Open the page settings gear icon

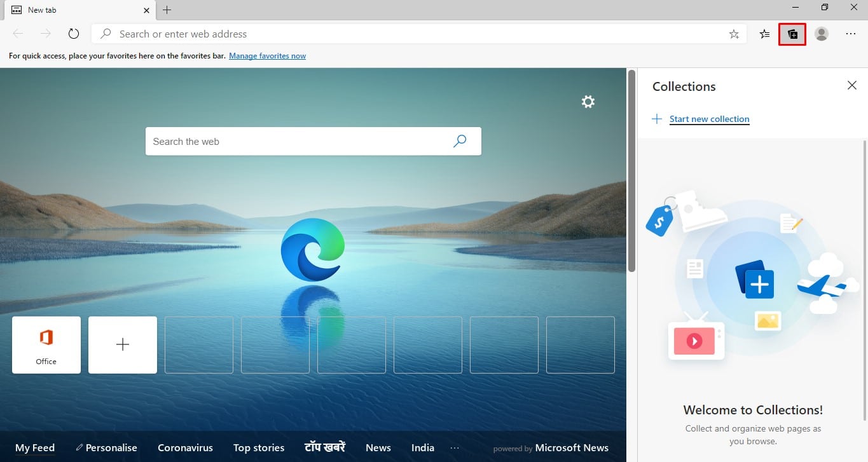pyautogui.click(x=588, y=102)
